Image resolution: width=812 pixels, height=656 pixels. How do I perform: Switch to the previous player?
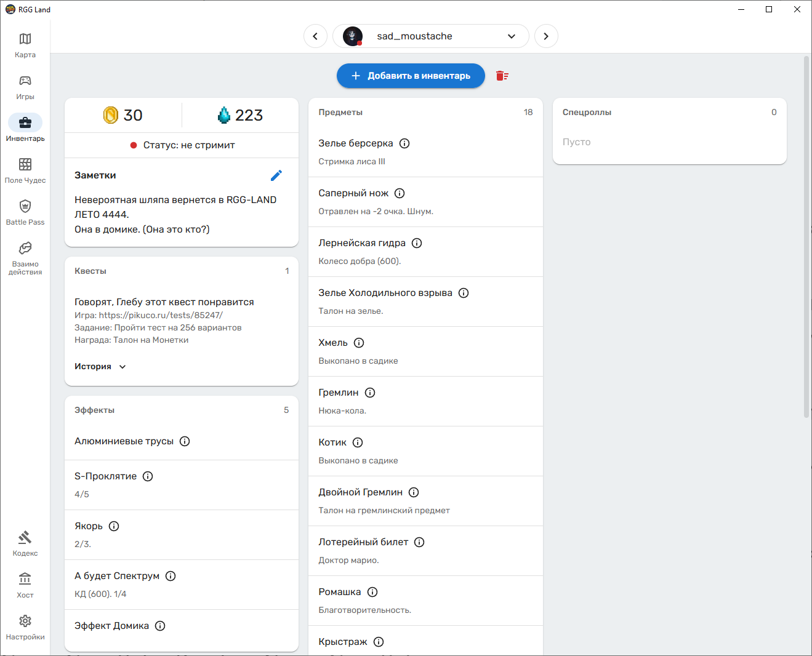(x=315, y=36)
